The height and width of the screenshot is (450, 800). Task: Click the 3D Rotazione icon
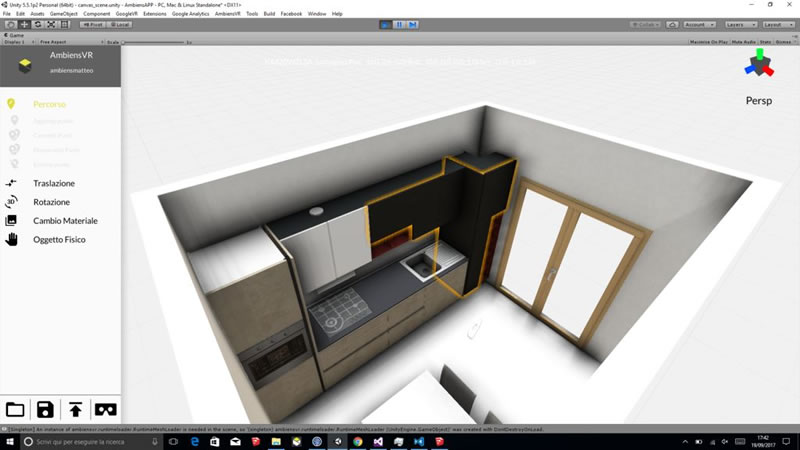(x=12, y=201)
